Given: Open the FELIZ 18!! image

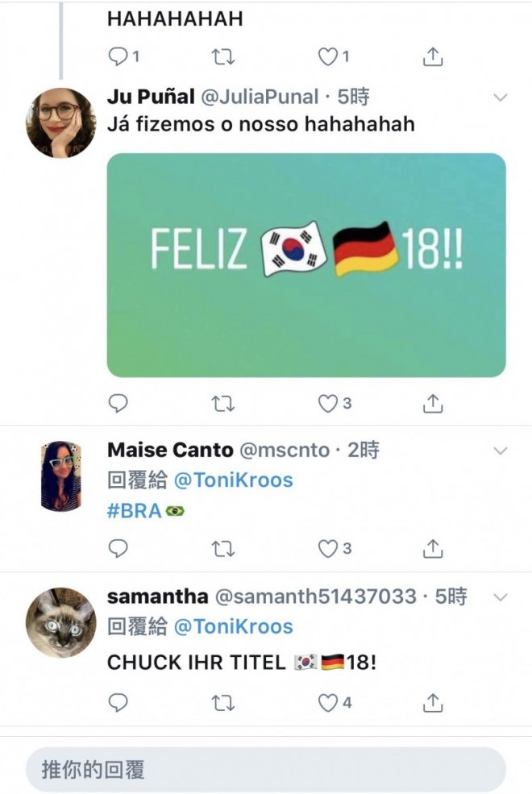Looking at the screenshot, I should point(306,265).
